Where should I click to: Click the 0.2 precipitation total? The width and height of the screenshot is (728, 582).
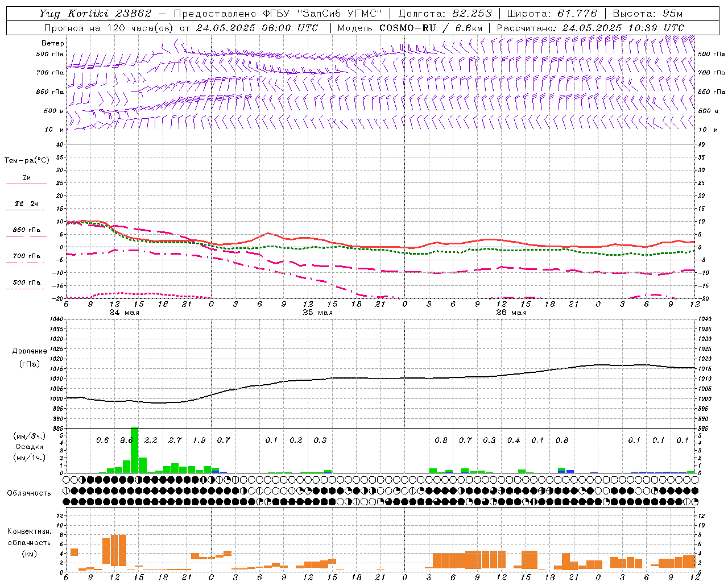click(x=296, y=440)
